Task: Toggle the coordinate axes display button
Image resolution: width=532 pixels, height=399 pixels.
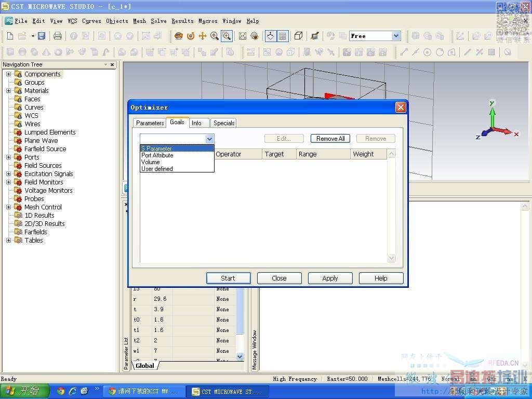Action: pos(270,36)
